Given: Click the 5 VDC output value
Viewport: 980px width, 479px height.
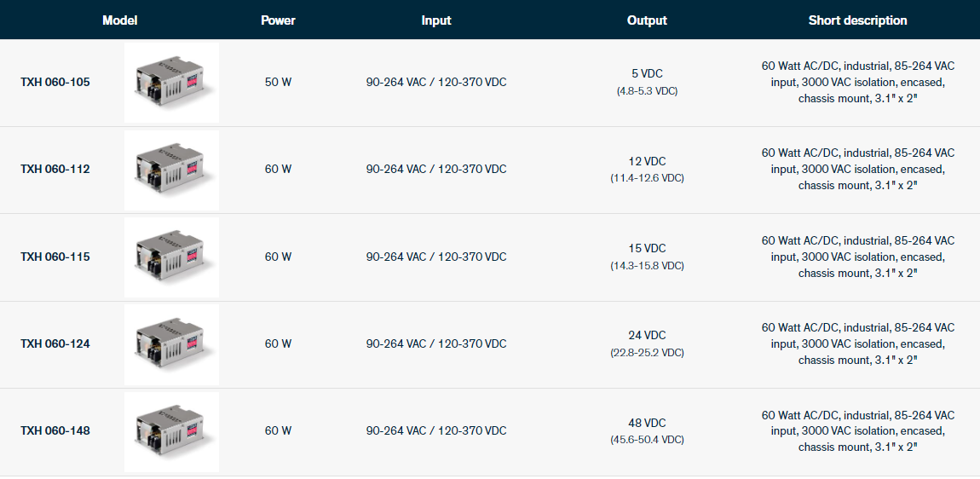Looking at the screenshot, I should coord(647,74).
